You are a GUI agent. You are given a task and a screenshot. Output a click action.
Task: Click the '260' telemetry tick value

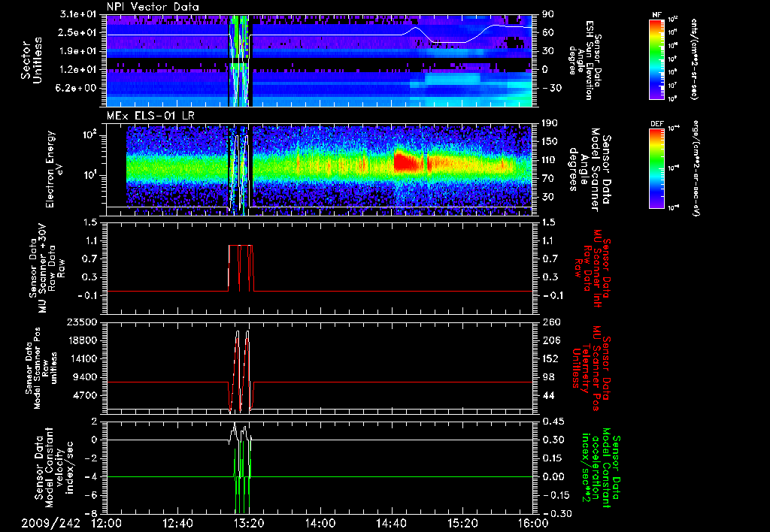point(550,322)
